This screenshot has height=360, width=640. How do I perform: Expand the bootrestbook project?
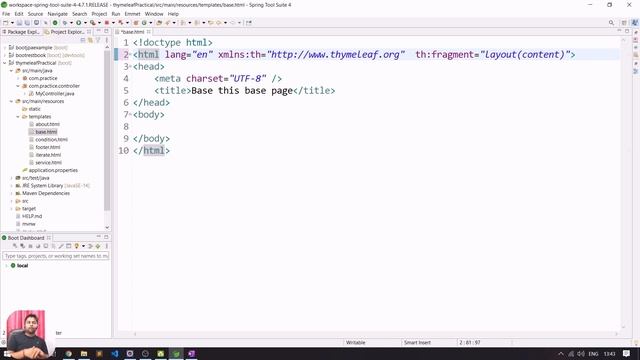5,55
